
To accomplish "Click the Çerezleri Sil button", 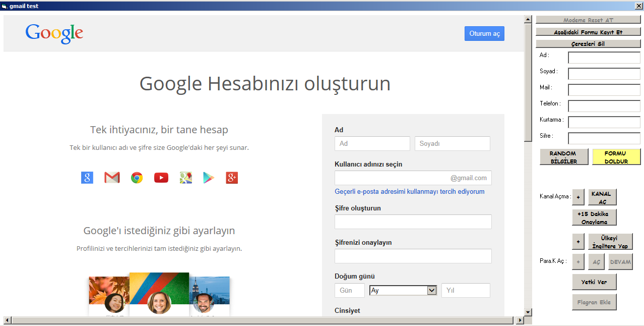I will [588, 43].
